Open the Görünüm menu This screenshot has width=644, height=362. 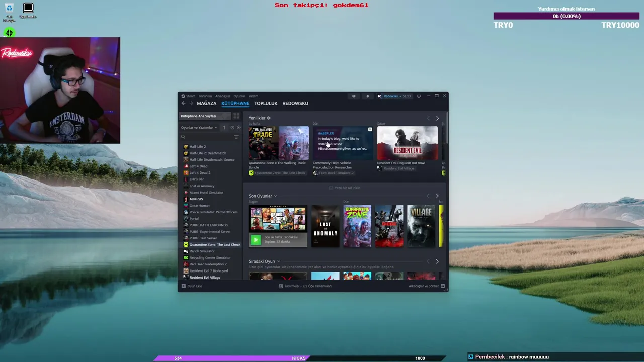click(205, 96)
